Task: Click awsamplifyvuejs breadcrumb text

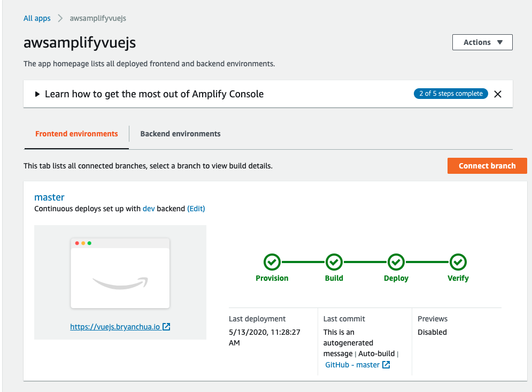Action: click(x=98, y=18)
